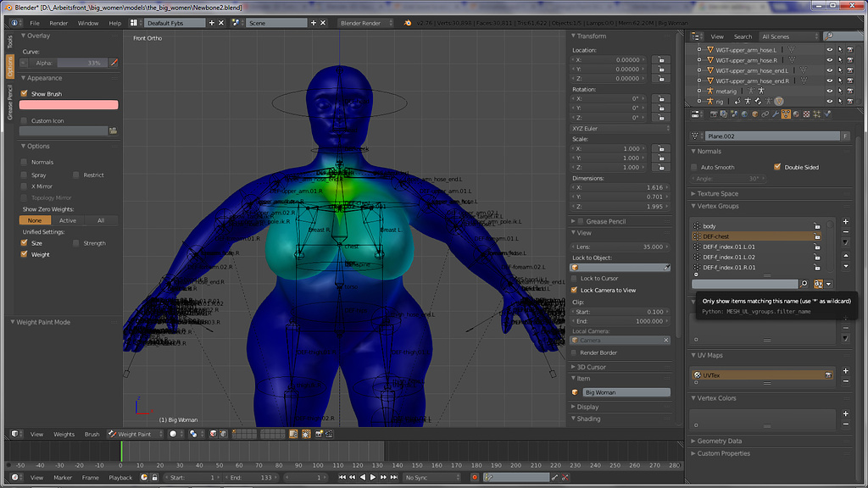Enable the Normals option checkbox
Image resolution: width=868 pixels, height=488 pixels.
(24, 162)
